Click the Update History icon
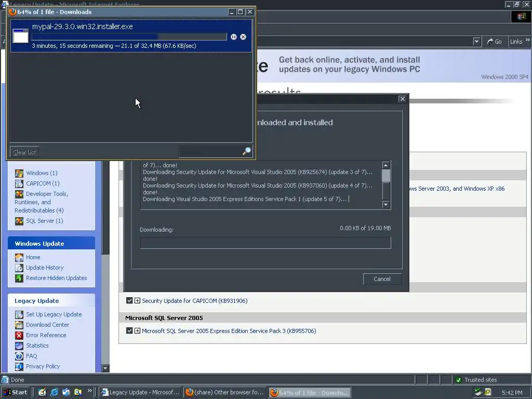532x399 pixels. tap(19, 268)
